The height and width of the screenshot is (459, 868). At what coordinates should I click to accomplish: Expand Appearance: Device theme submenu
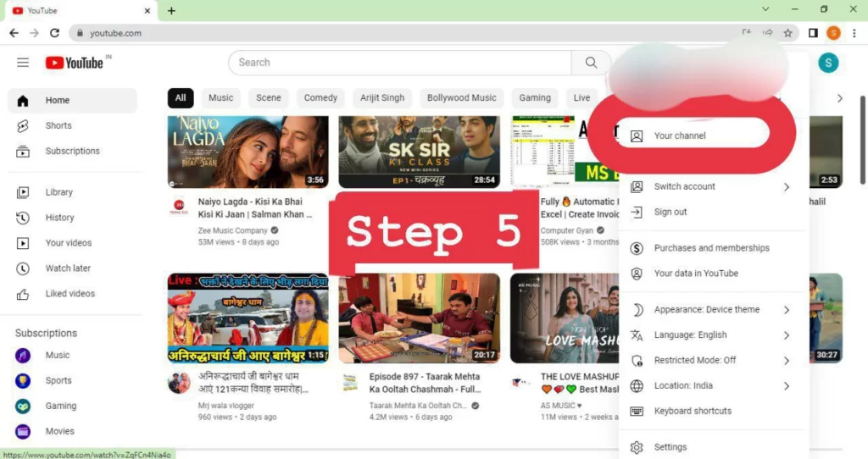click(x=712, y=310)
